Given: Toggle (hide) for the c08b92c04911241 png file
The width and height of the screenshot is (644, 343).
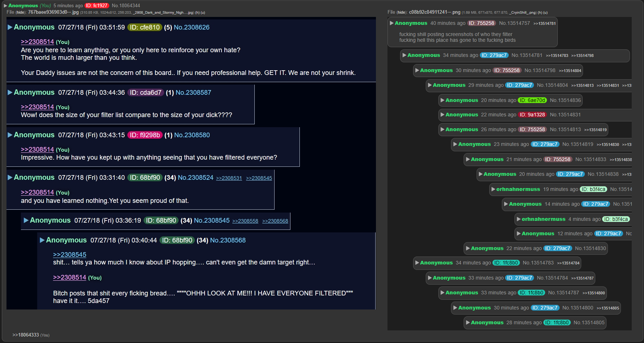Looking at the screenshot, I should click(402, 13).
